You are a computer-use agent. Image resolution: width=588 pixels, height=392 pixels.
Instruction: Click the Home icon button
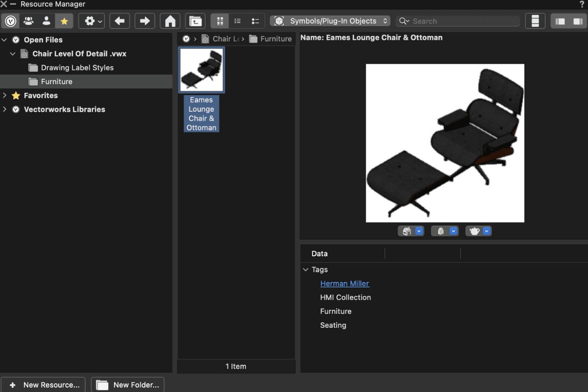tap(170, 21)
